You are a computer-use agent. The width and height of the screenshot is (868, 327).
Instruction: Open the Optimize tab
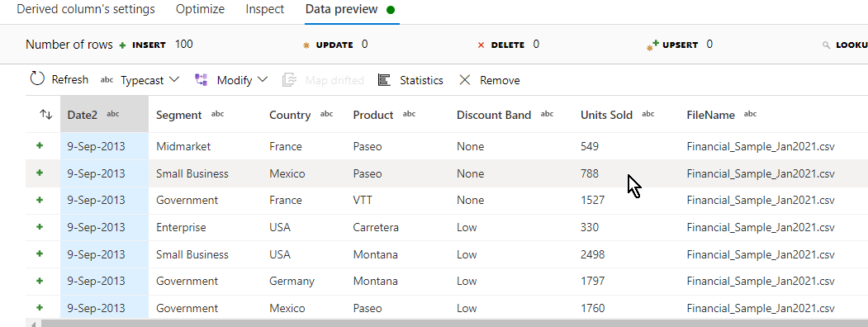coord(201,9)
